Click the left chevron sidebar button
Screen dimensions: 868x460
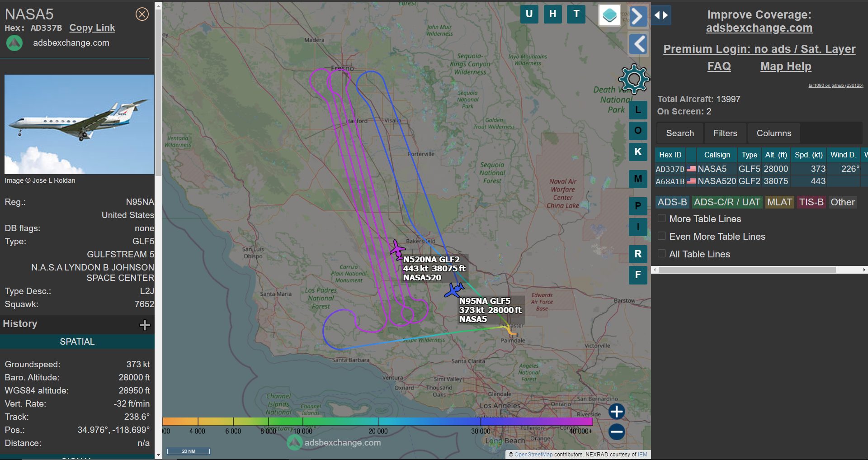pos(638,44)
